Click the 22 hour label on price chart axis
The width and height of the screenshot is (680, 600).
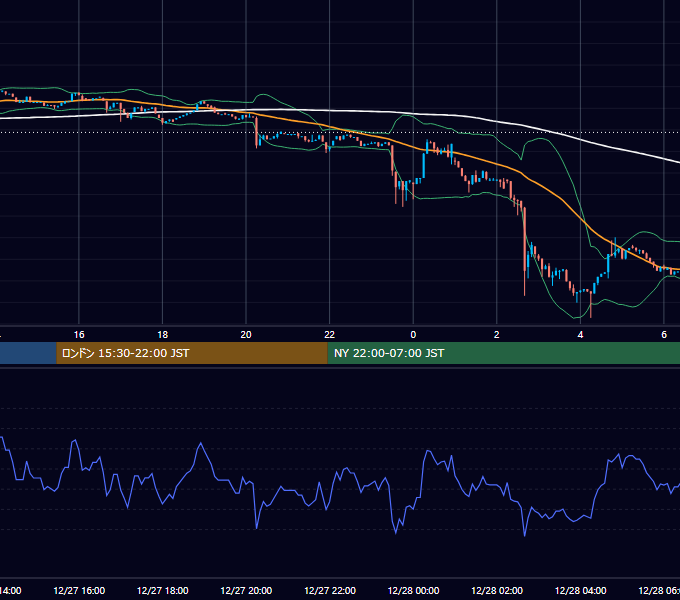tap(330, 335)
